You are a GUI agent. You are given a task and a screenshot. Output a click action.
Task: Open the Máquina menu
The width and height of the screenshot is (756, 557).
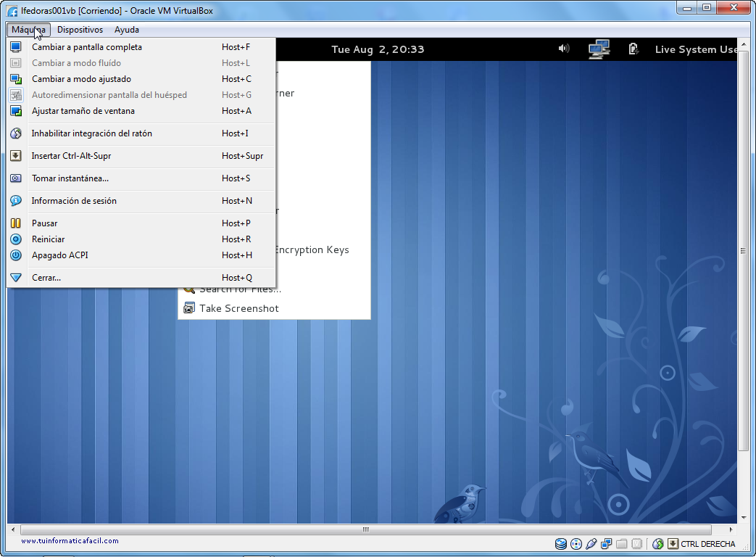[x=28, y=30]
